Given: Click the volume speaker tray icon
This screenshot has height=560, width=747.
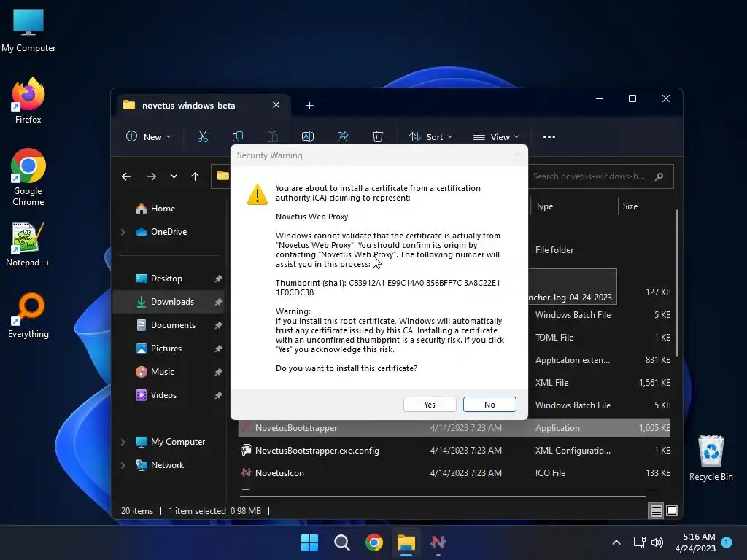Looking at the screenshot, I should click(657, 542).
